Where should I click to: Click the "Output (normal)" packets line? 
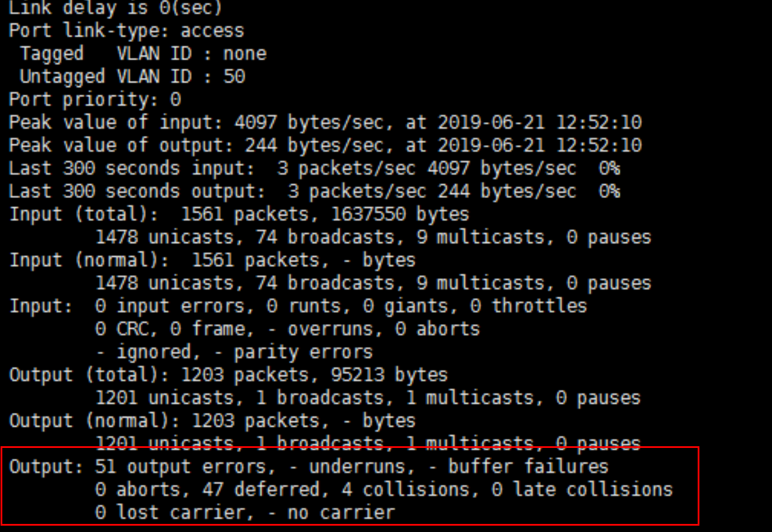[212, 421]
